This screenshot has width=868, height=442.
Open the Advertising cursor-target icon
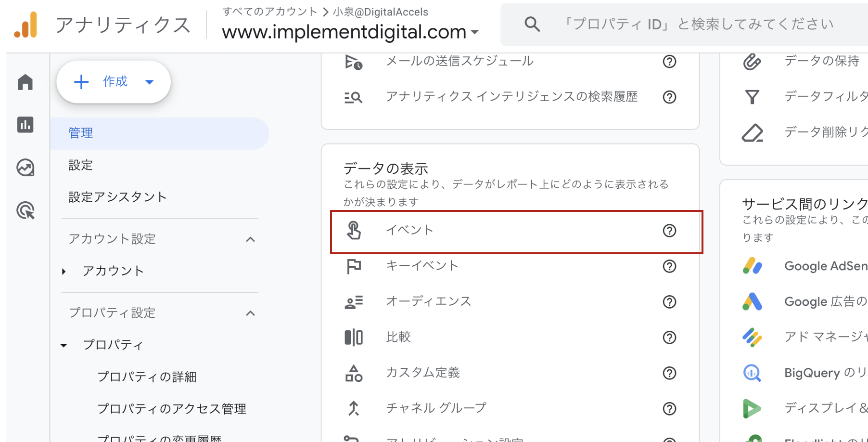(26, 210)
